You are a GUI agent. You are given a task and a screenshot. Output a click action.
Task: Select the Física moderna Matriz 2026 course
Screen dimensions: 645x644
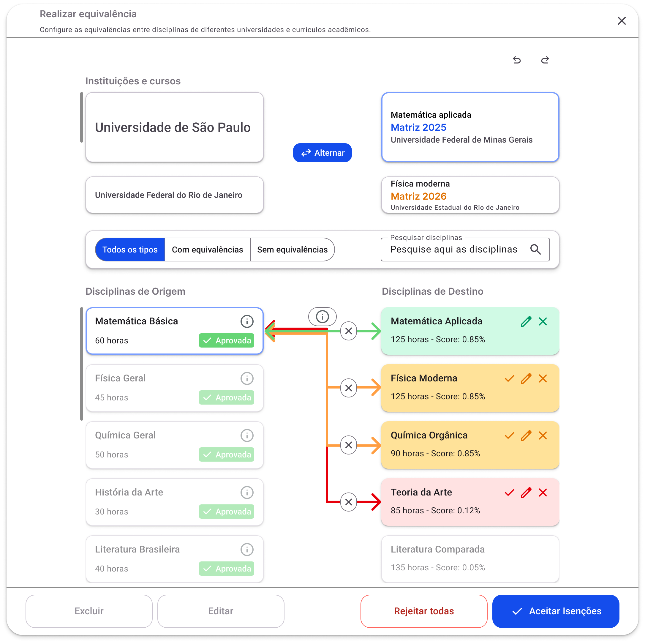click(470, 195)
